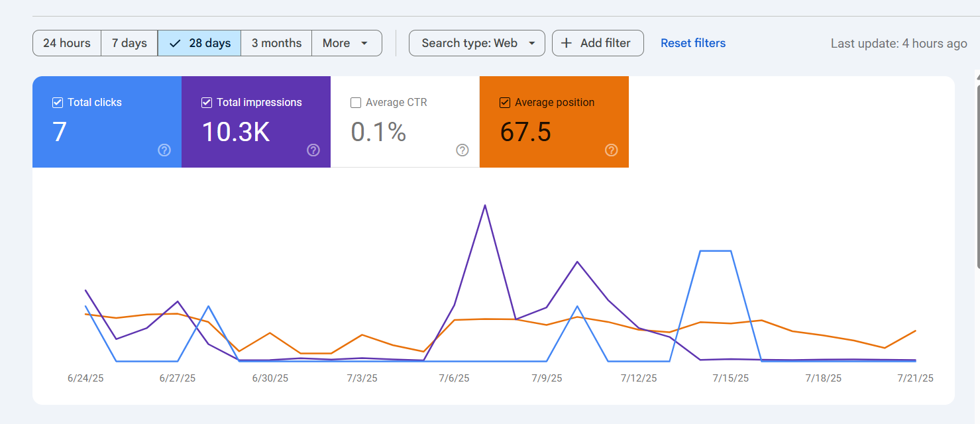Click the Reset filters link
Image resolution: width=980 pixels, height=424 pixels.
[693, 43]
